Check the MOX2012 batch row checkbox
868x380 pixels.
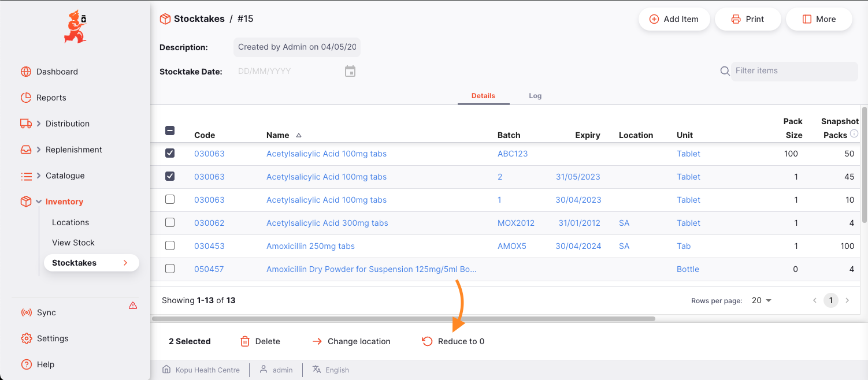click(170, 223)
